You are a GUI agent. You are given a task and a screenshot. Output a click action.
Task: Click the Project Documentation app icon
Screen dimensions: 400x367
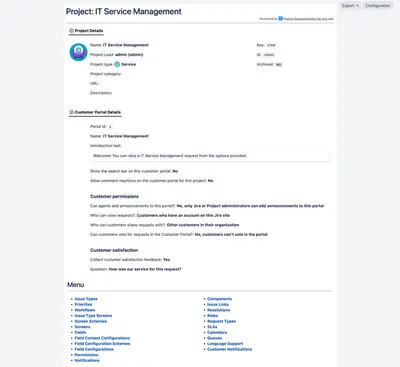coord(281,19)
